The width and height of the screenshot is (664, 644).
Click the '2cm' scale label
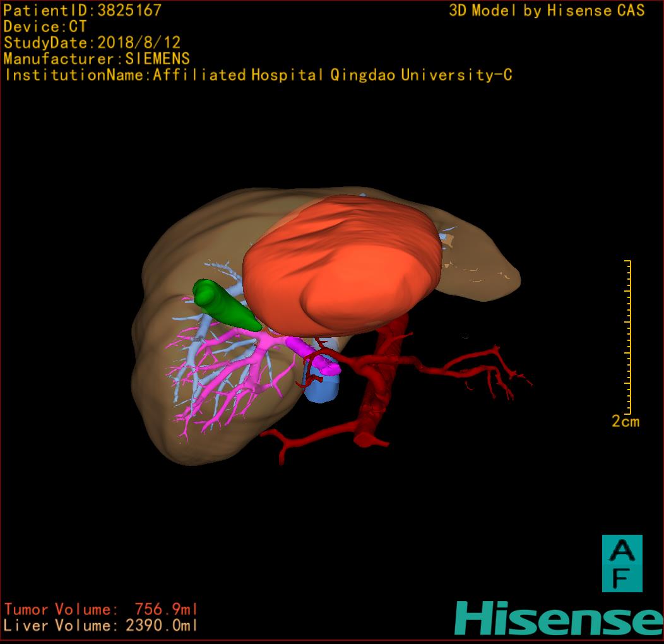point(625,421)
